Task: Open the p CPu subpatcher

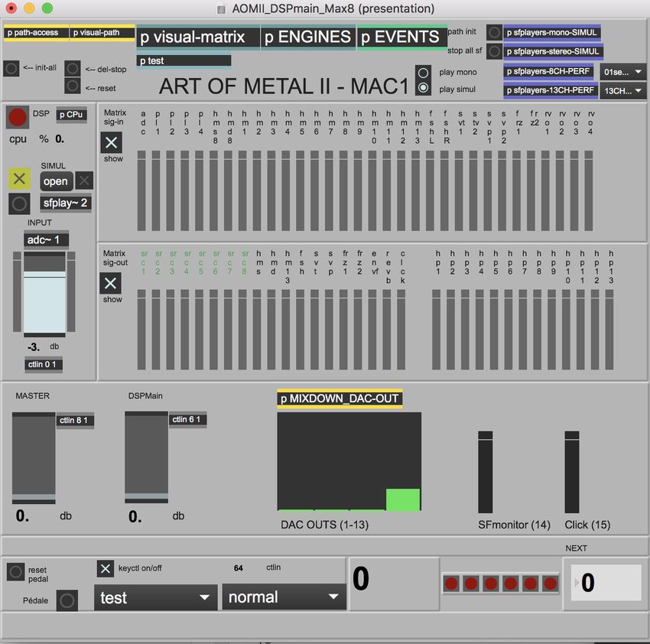Action: point(71,115)
